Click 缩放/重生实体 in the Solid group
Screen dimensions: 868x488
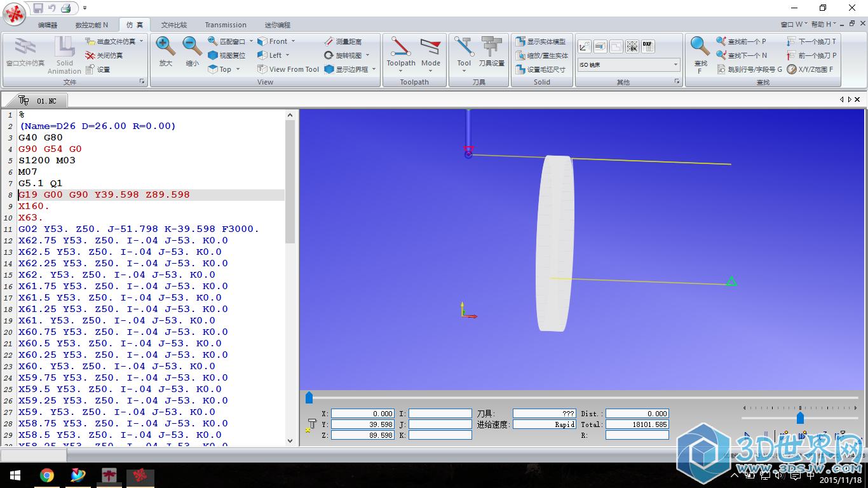click(x=542, y=55)
